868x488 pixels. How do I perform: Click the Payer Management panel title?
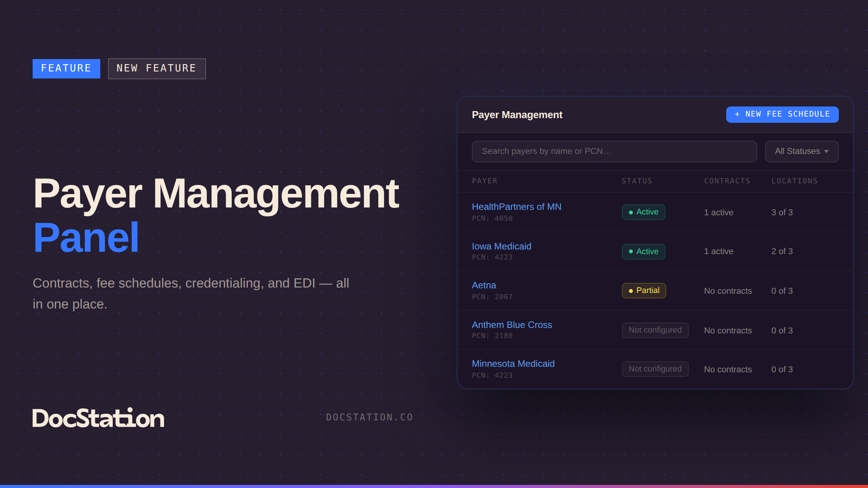point(517,115)
